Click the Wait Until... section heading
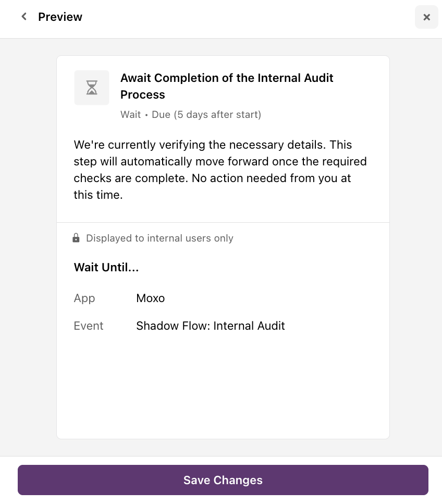Image resolution: width=442 pixels, height=504 pixels. (x=106, y=267)
